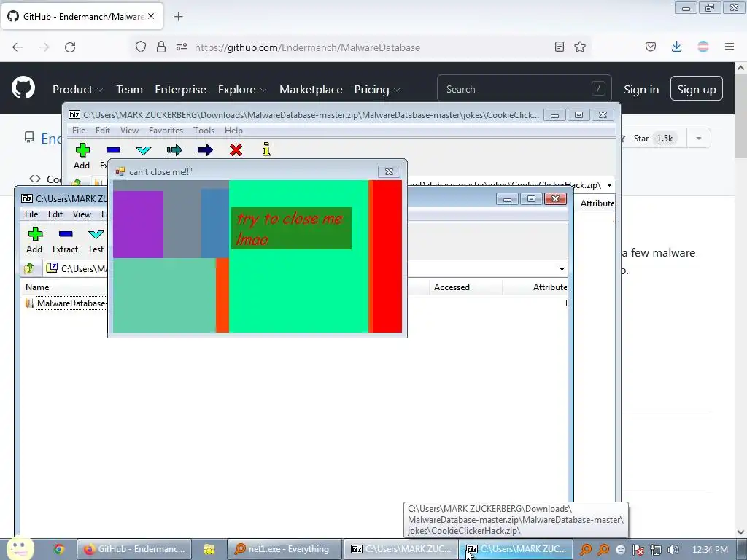The height and width of the screenshot is (560, 747).
Task: Go back with the Firefox back arrow
Action: pos(18,47)
